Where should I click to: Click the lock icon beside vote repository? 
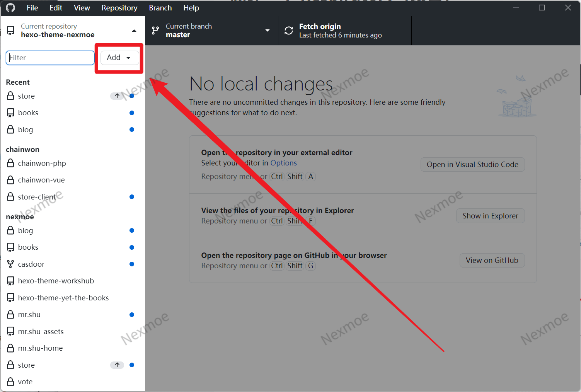click(x=10, y=382)
